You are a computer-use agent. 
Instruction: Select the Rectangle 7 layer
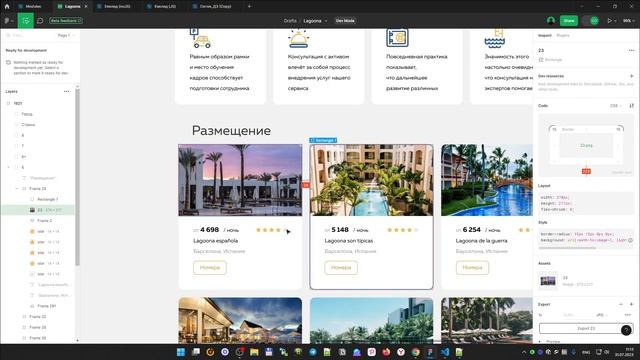tap(47, 199)
